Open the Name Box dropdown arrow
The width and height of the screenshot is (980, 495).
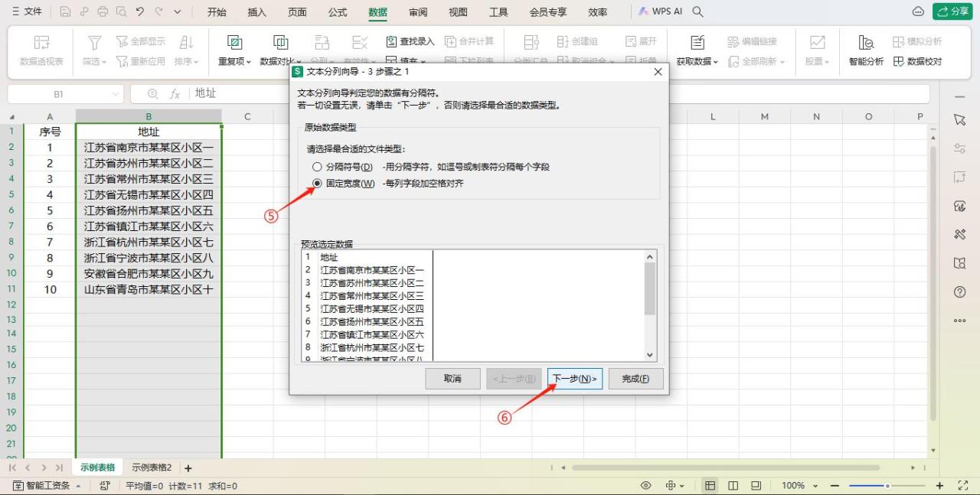point(116,94)
